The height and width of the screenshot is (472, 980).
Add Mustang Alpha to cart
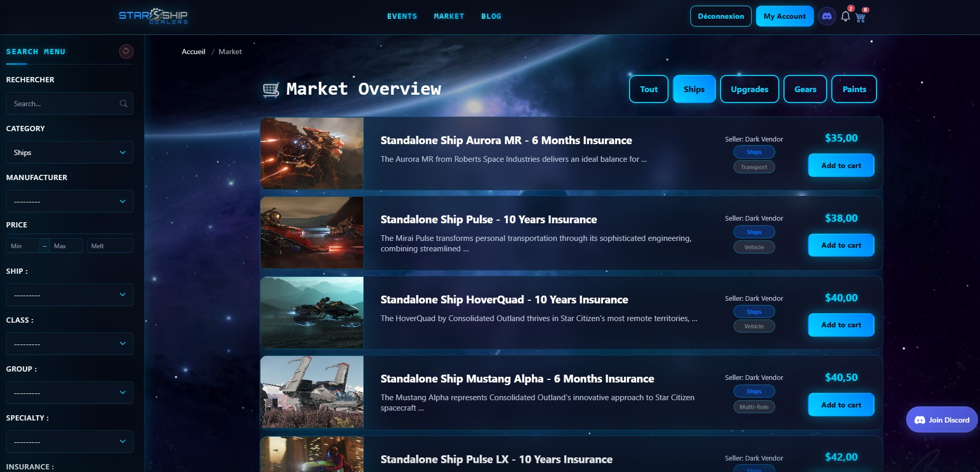[841, 405]
